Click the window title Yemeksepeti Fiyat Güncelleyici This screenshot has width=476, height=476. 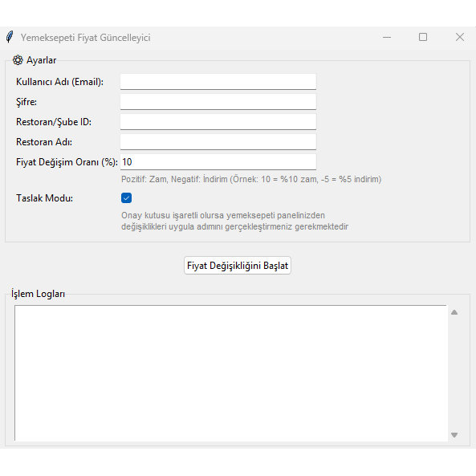(x=85, y=38)
